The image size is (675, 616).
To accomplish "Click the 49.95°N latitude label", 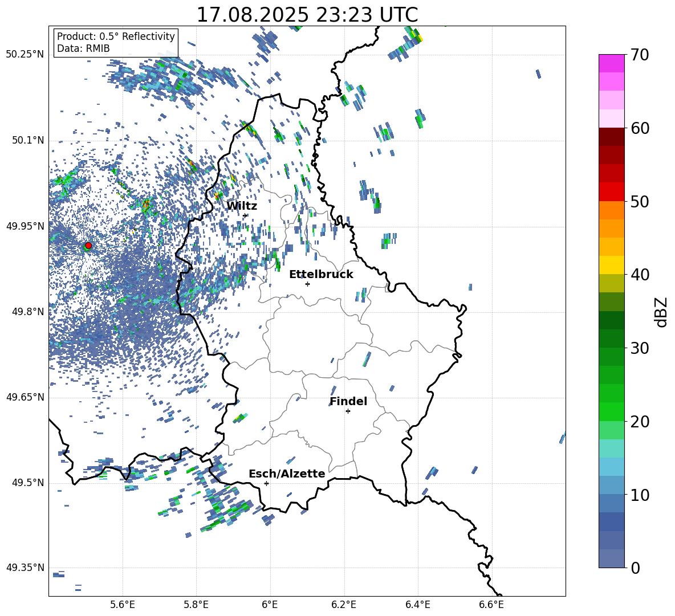I will pos(25,226).
